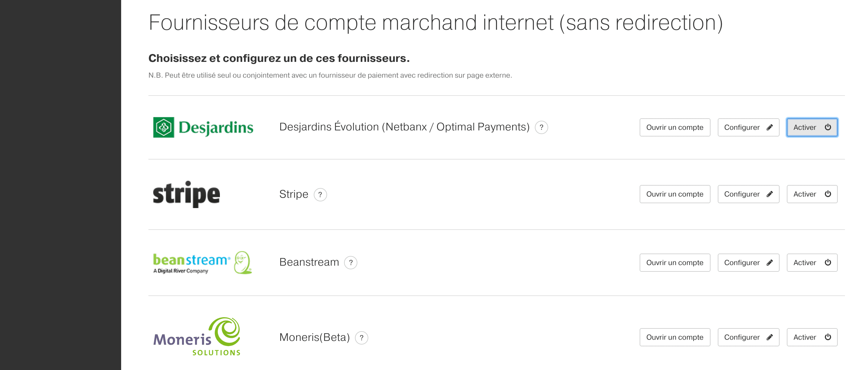This screenshot has width=868, height=370.
Task: Configure the Desjardins Évolution provider
Action: 748,127
